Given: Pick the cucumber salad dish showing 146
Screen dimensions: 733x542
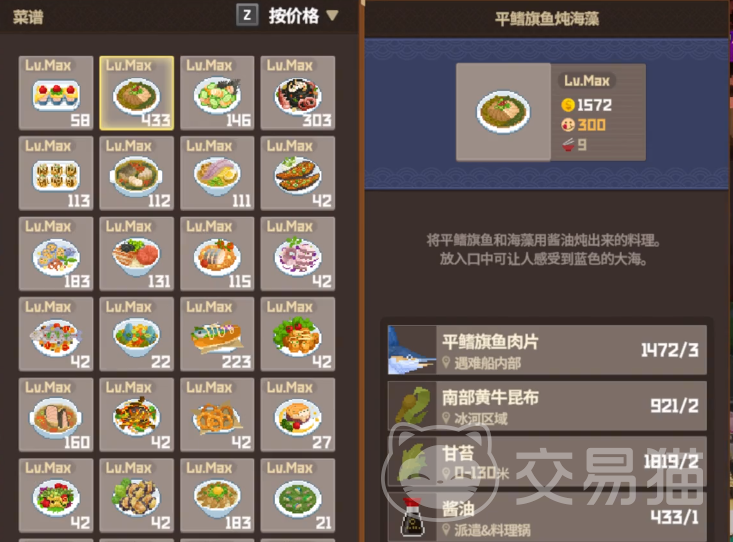Looking at the screenshot, I should click(217, 93).
